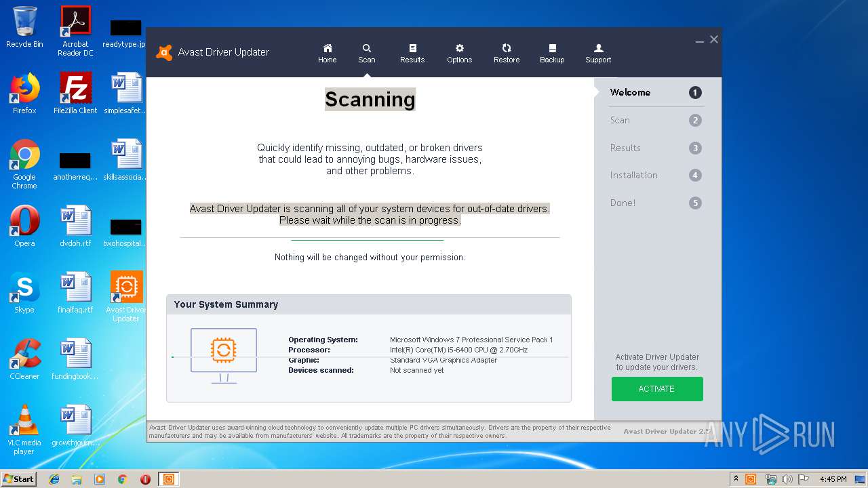Image resolution: width=868 pixels, height=488 pixels.
Task: Minimize the Avast Driver Updater window
Action: [x=699, y=41]
